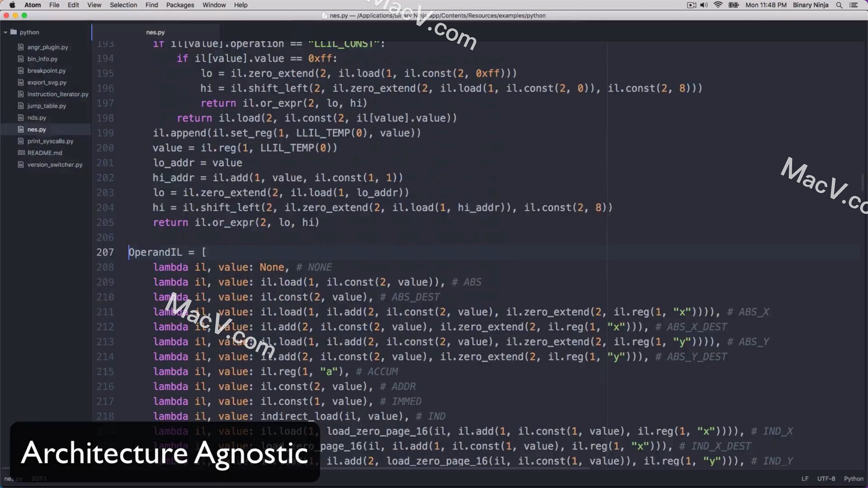Click the vertical scrollbar of the editor
The image size is (868, 488).
863,183
